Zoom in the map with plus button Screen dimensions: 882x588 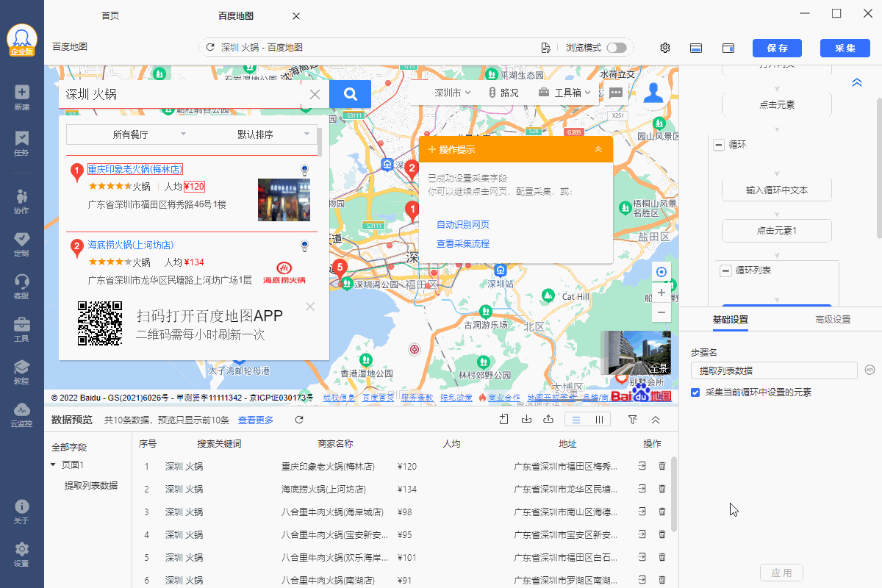tap(661, 293)
